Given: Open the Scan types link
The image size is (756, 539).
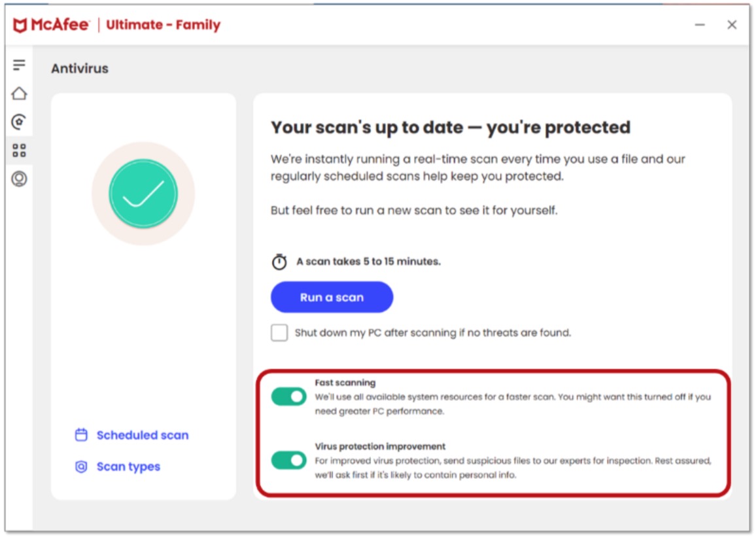Looking at the screenshot, I should (128, 467).
